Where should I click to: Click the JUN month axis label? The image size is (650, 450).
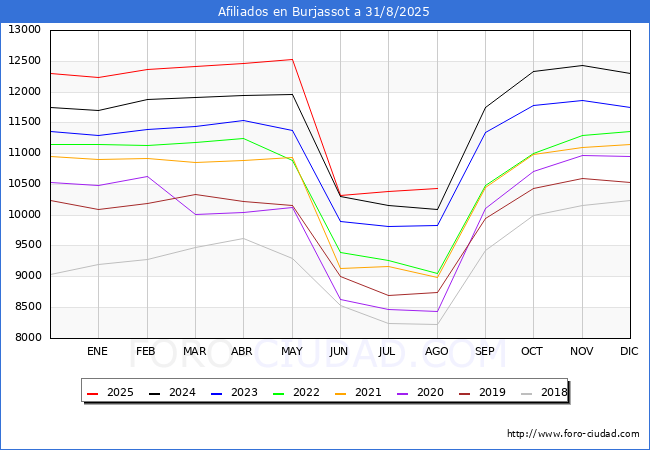click(339, 351)
